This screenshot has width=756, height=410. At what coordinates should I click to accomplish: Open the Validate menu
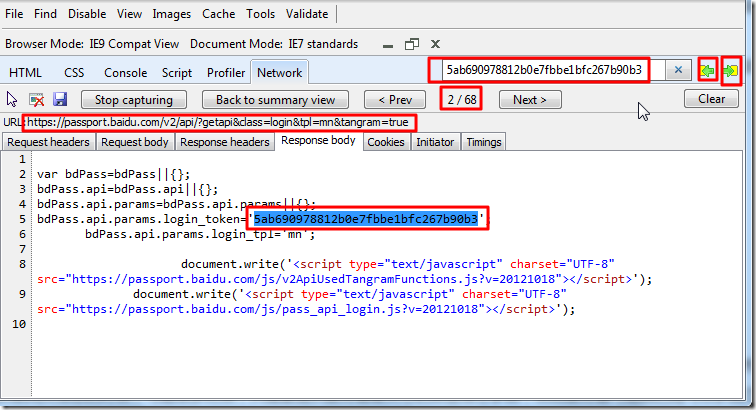[307, 14]
